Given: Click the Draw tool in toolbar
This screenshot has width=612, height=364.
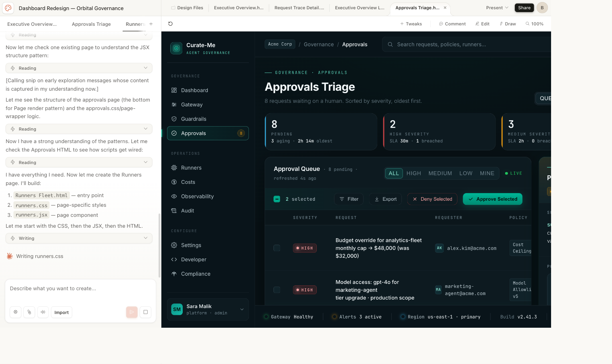Looking at the screenshot, I should point(508,24).
